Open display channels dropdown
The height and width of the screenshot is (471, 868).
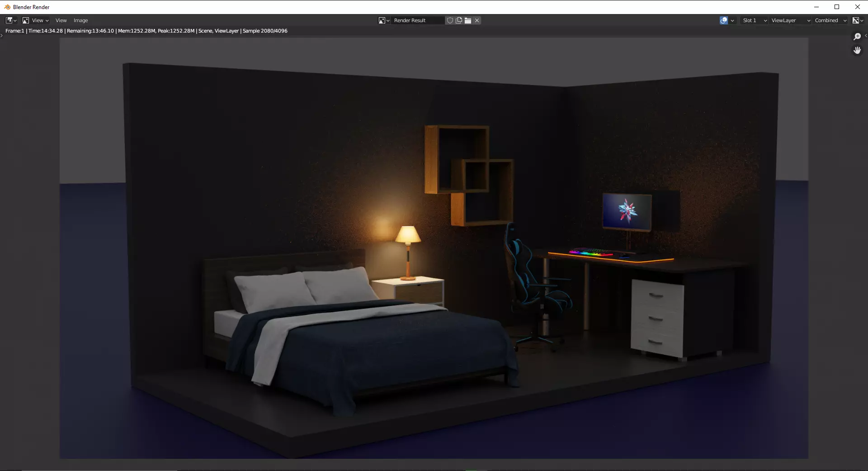(858, 20)
